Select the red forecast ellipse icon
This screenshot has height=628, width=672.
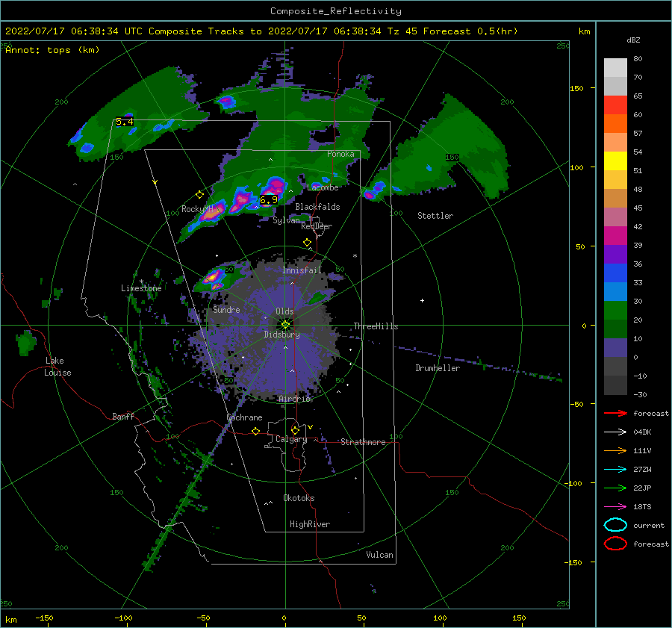pos(615,544)
